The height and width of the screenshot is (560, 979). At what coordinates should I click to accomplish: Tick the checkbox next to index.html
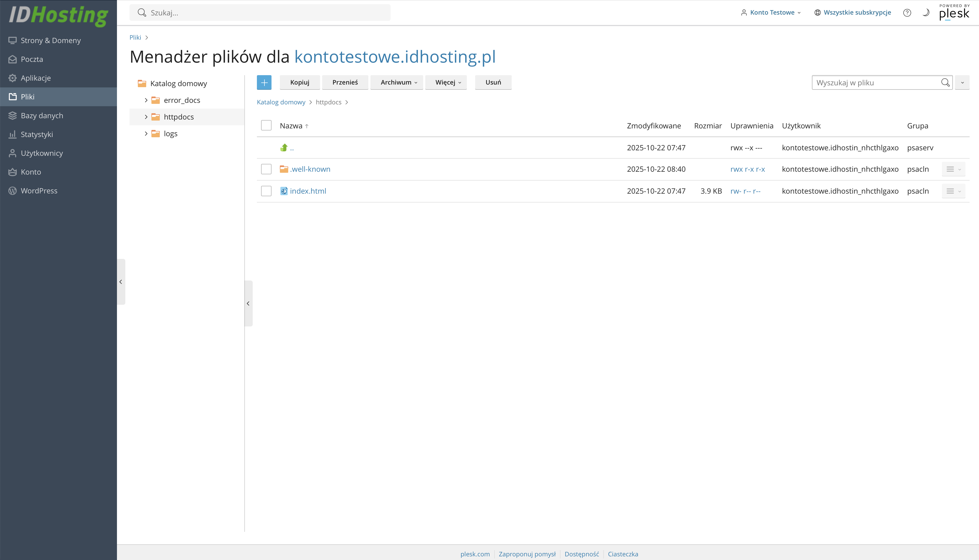pyautogui.click(x=266, y=191)
